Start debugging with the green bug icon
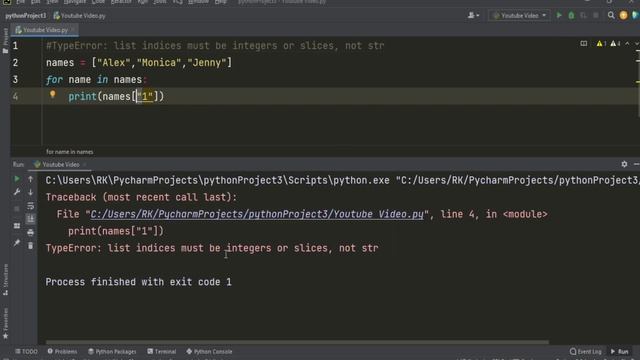This screenshot has height=360, width=640. (571, 16)
